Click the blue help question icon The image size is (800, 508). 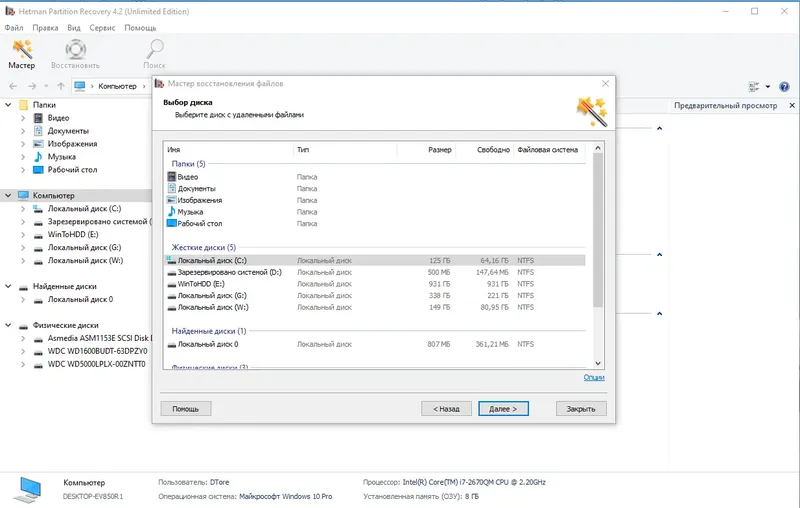tap(784, 87)
